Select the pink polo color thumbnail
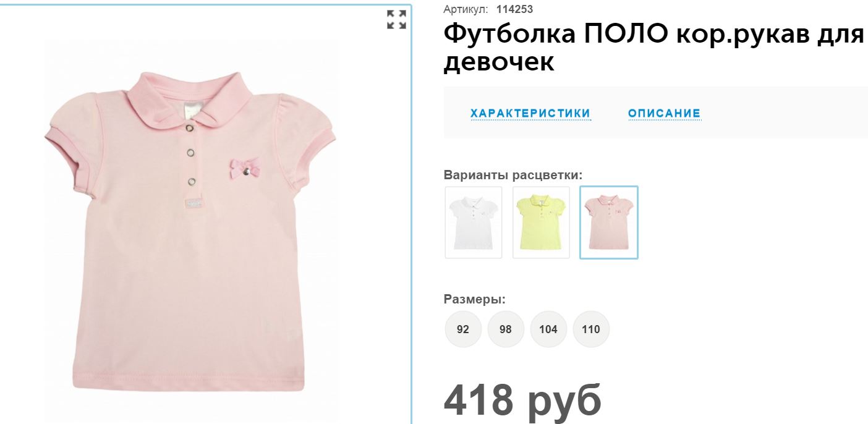Image resolution: width=868 pixels, height=424 pixels. click(x=609, y=223)
